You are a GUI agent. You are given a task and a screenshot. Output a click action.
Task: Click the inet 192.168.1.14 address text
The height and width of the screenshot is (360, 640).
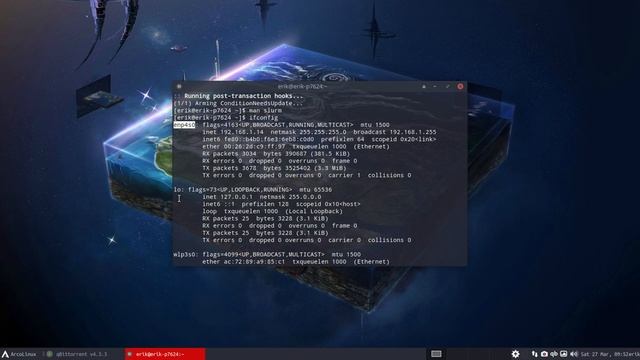click(233, 132)
